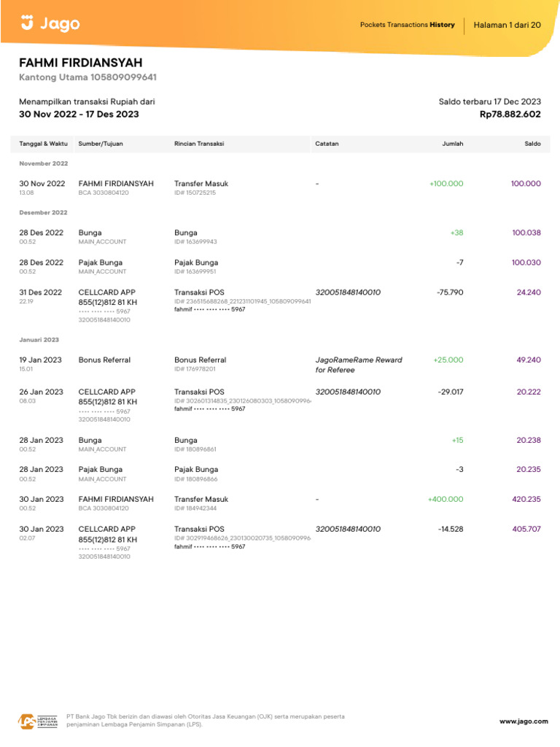560x747 pixels.
Task: Select the Tanggal & Waktu column header
Action: pyautogui.click(x=40, y=144)
